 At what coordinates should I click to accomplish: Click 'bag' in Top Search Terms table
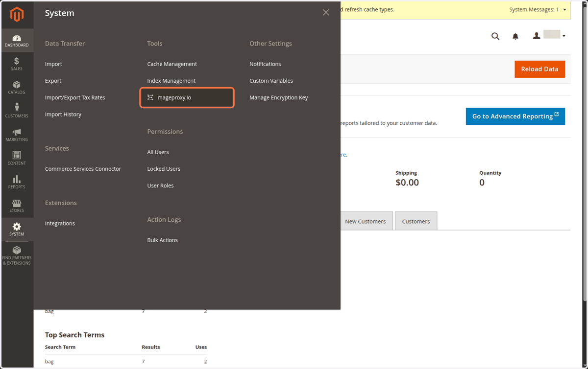(x=49, y=362)
